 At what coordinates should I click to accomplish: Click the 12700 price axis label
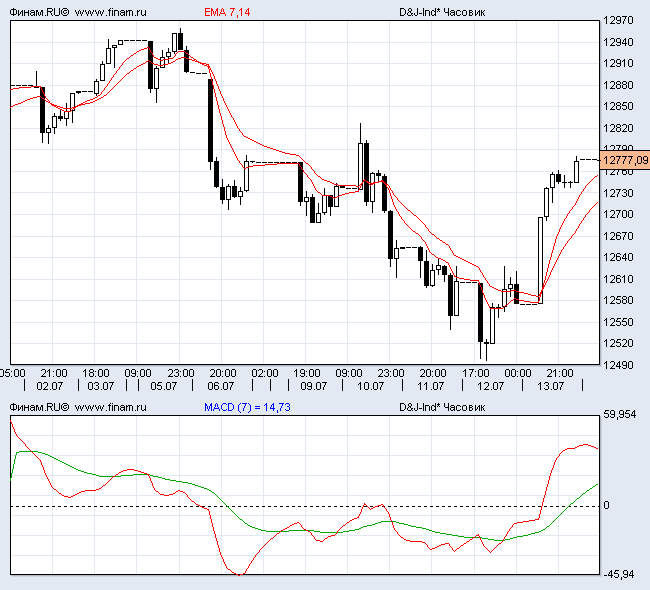click(618, 214)
